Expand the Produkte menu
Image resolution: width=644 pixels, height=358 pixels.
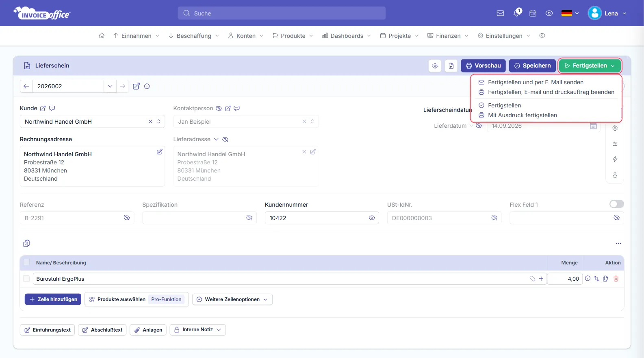(x=293, y=36)
